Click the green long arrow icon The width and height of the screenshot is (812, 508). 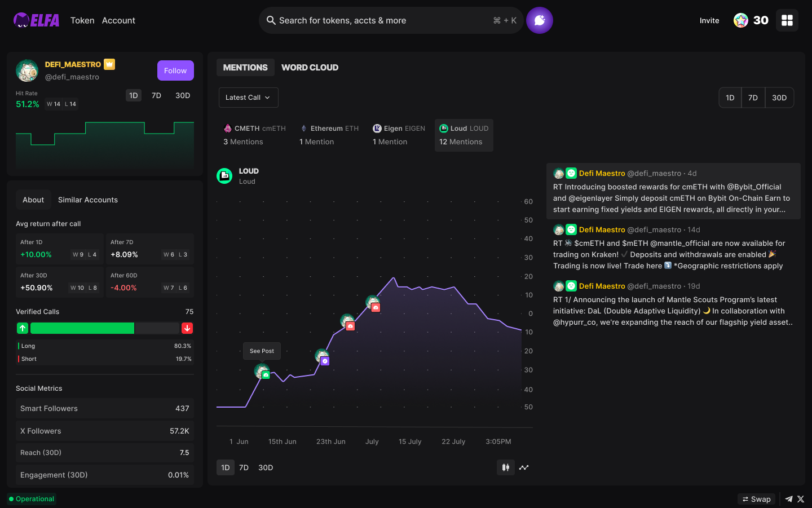[x=23, y=328]
